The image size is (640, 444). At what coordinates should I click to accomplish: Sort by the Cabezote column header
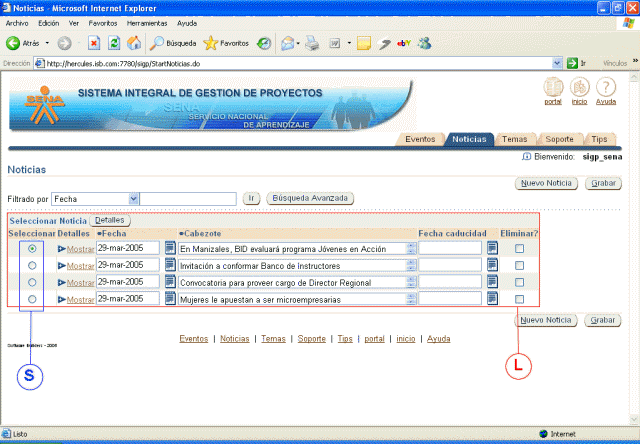[x=202, y=233]
